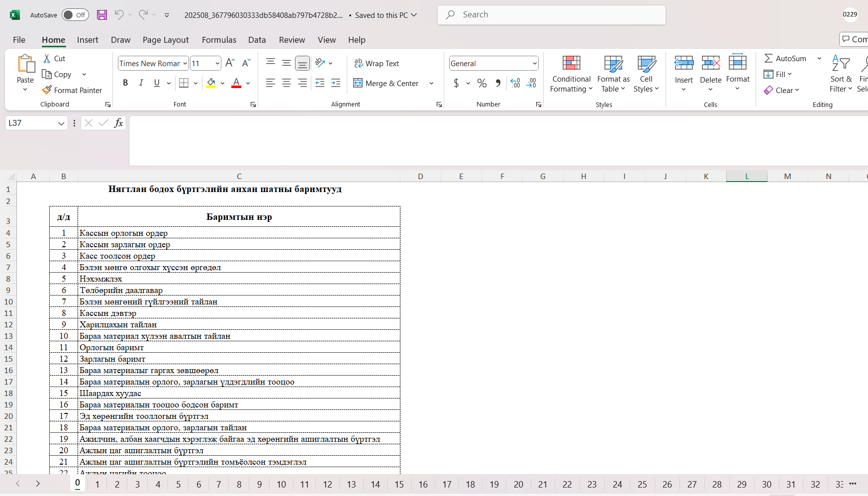Click the Paste clipboard icon
This screenshot has width=868, height=496.
[25, 64]
